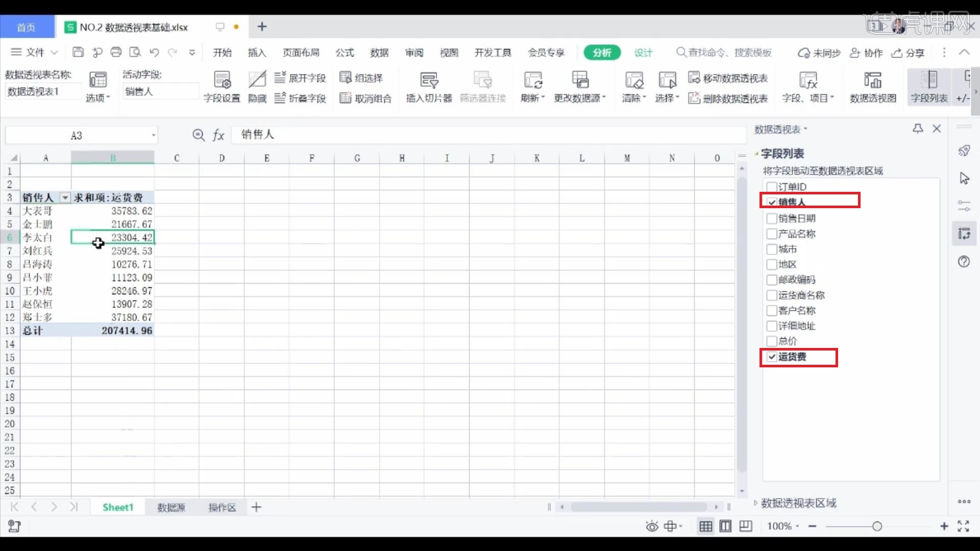Screen dimensions: 980x551
Task: Open the 销售人 filter dropdown in A3
Action: pyautogui.click(x=65, y=198)
